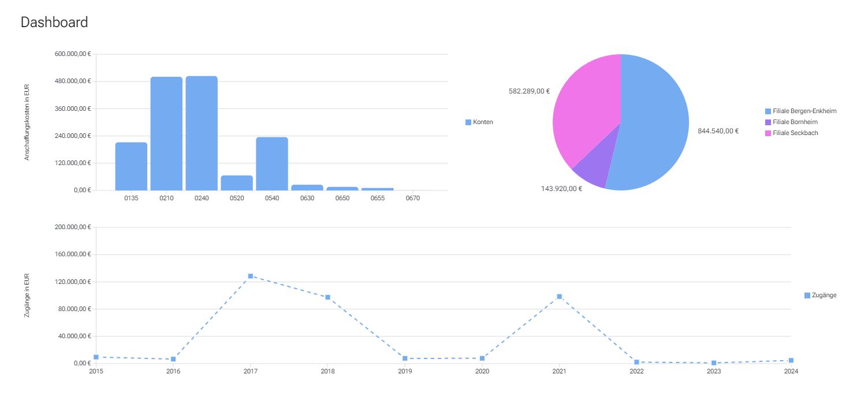Click the 2017 peak data point
Screen dimensions: 868x419
click(x=251, y=276)
